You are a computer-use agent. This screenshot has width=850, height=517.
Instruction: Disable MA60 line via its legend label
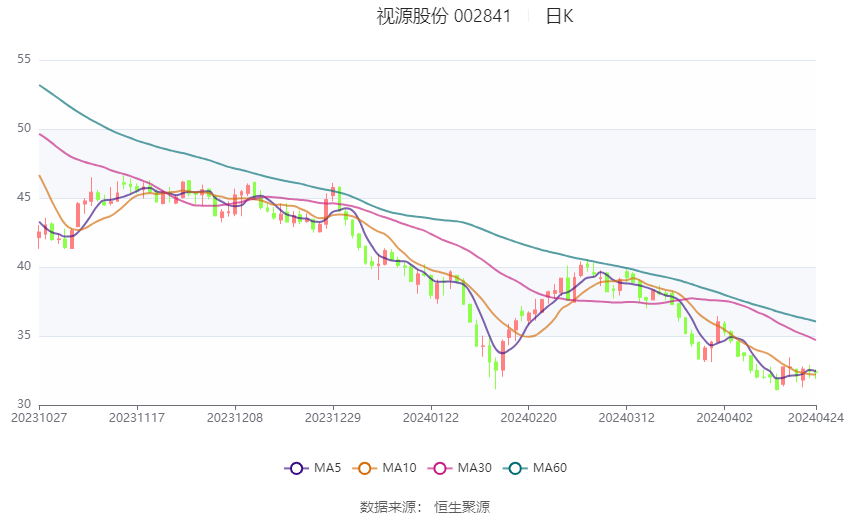pyautogui.click(x=550, y=468)
